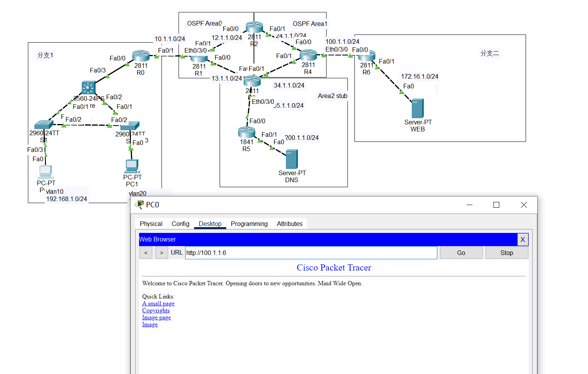Screen dimensions: 588x374
Task: Click the PC0 window title icon
Action: (140, 205)
